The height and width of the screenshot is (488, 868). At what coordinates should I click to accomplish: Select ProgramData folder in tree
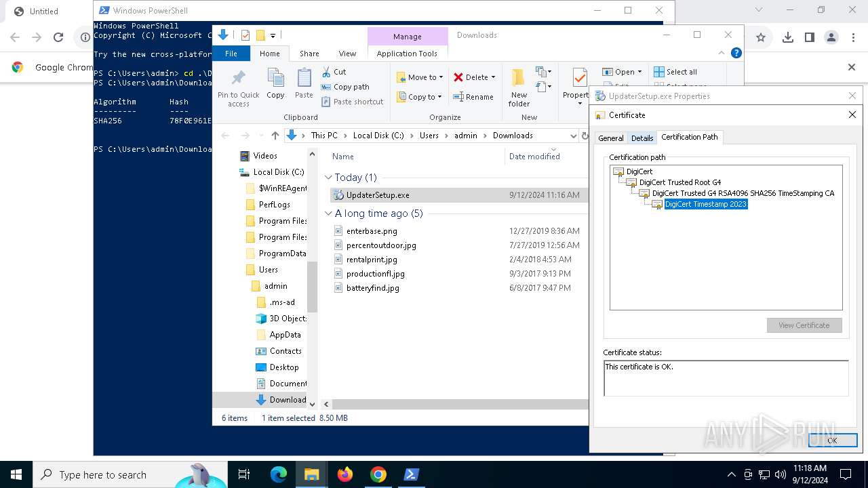[282, 253]
